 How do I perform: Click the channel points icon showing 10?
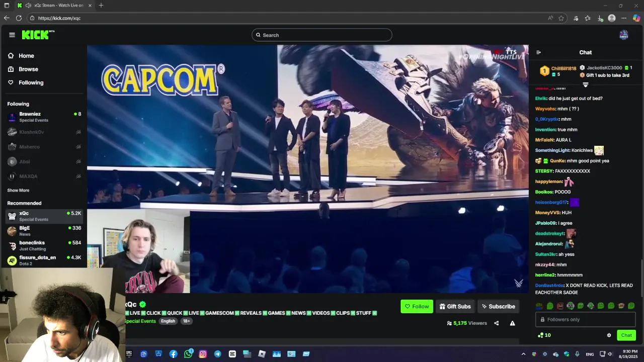(544, 335)
